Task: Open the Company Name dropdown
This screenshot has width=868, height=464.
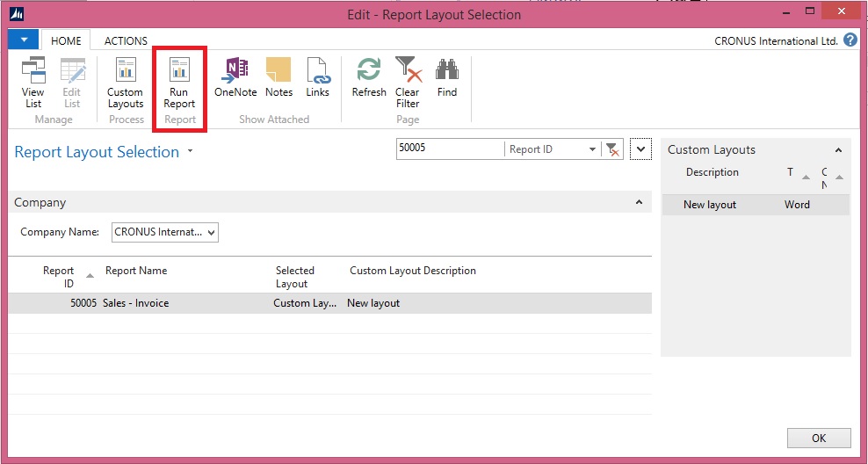Action: [x=210, y=233]
